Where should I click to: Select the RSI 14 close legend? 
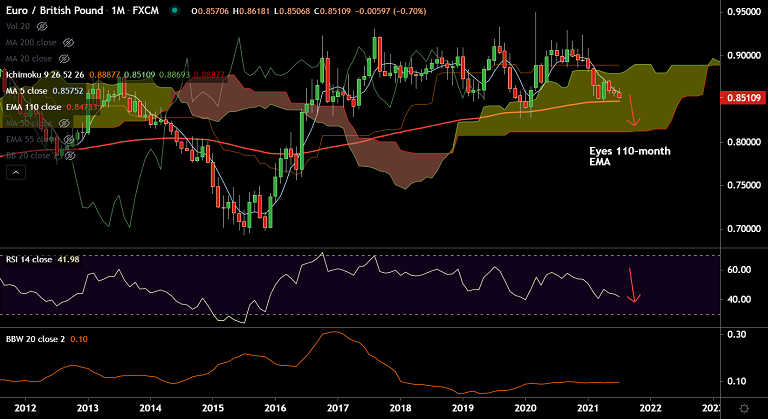tap(28, 259)
